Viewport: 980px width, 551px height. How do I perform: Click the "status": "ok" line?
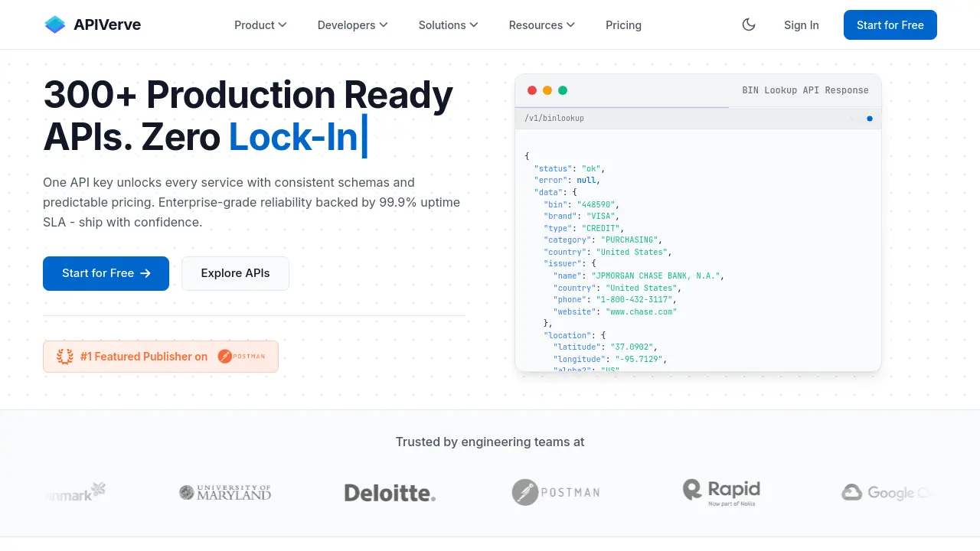(x=570, y=168)
